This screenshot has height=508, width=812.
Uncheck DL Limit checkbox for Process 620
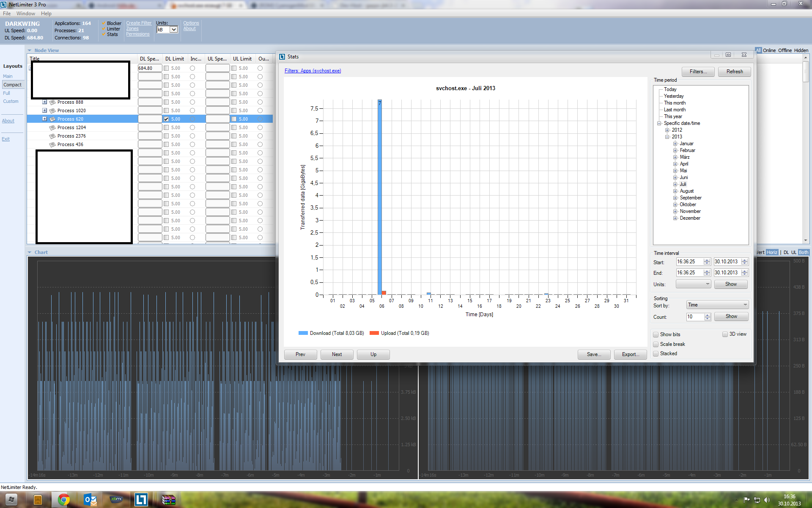(x=166, y=119)
